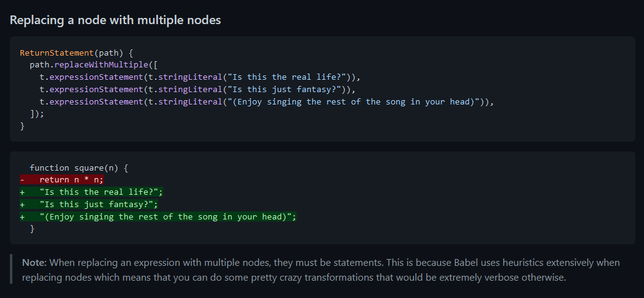The image size is (644, 298).
Task: Click the "Replacing a node with multiple nodes" heading
Action: [115, 20]
